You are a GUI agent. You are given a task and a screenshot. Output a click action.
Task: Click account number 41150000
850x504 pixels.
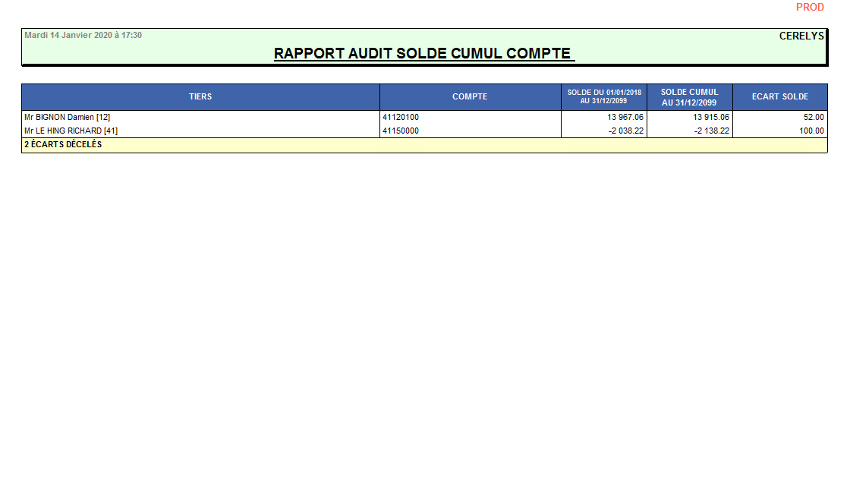tap(401, 131)
